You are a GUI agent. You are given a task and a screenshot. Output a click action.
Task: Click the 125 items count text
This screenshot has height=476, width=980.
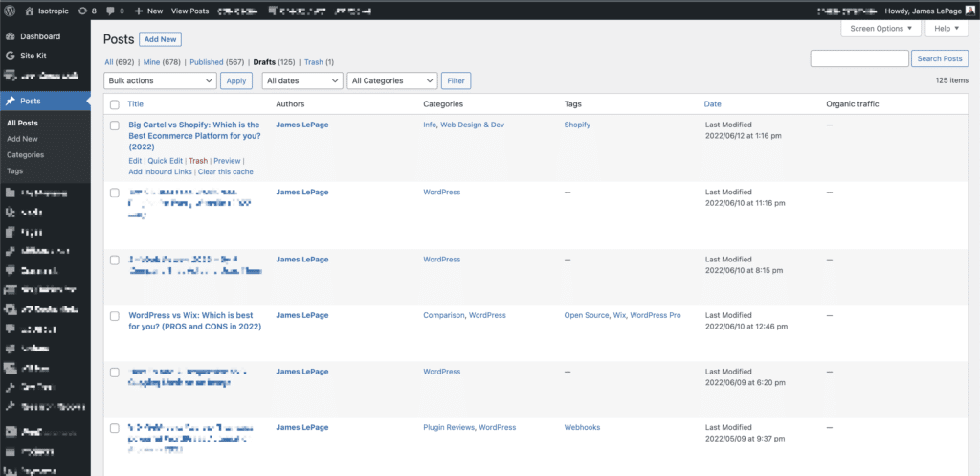(952, 80)
